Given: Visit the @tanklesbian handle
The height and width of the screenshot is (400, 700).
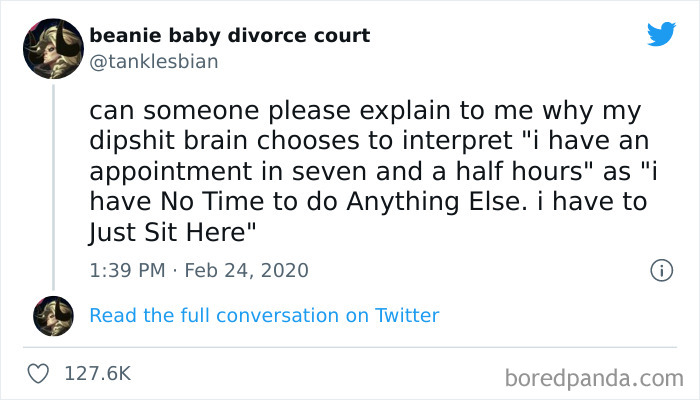Looking at the screenshot, I should click(x=153, y=61).
